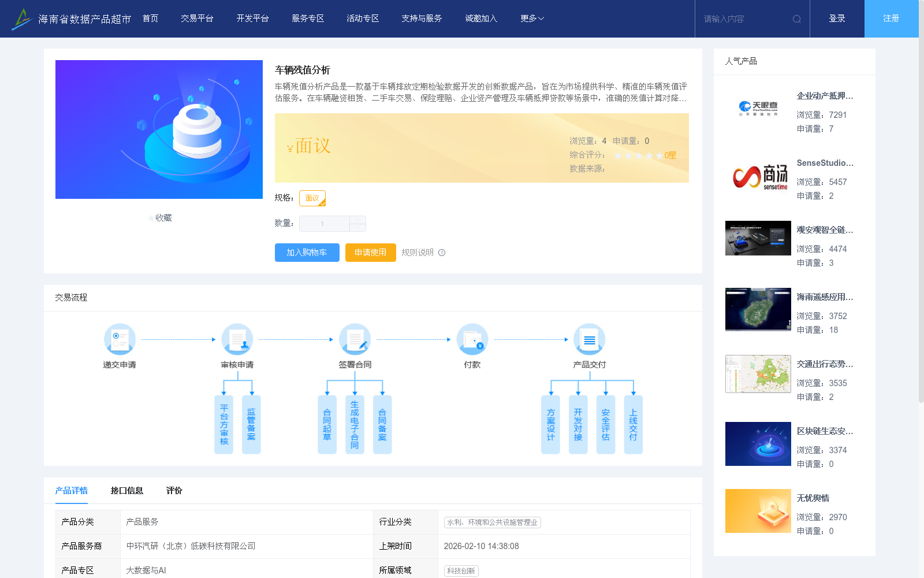Click the 方案设计 sub-step box

550,424
